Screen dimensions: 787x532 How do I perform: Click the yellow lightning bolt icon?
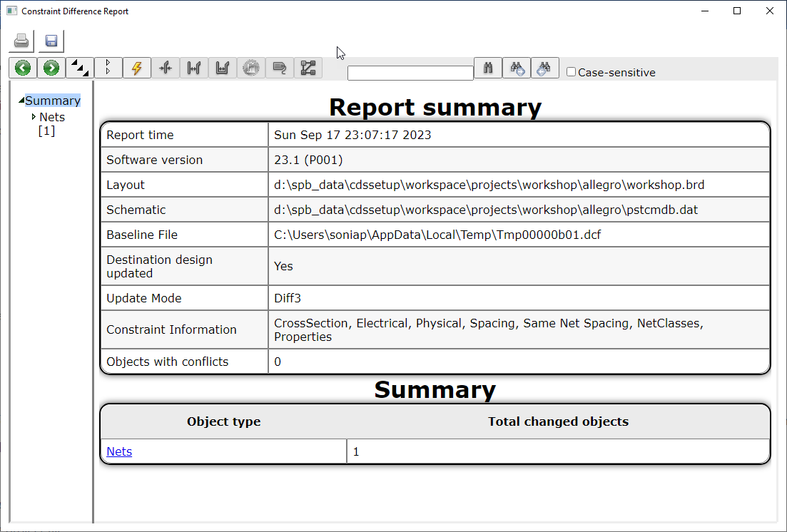137,68
